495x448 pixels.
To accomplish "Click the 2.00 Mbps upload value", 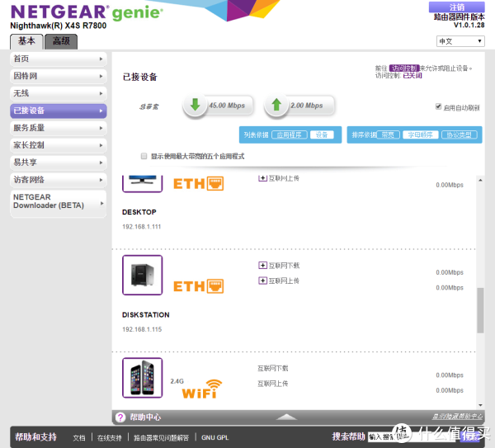I will (x=307, y=105).
